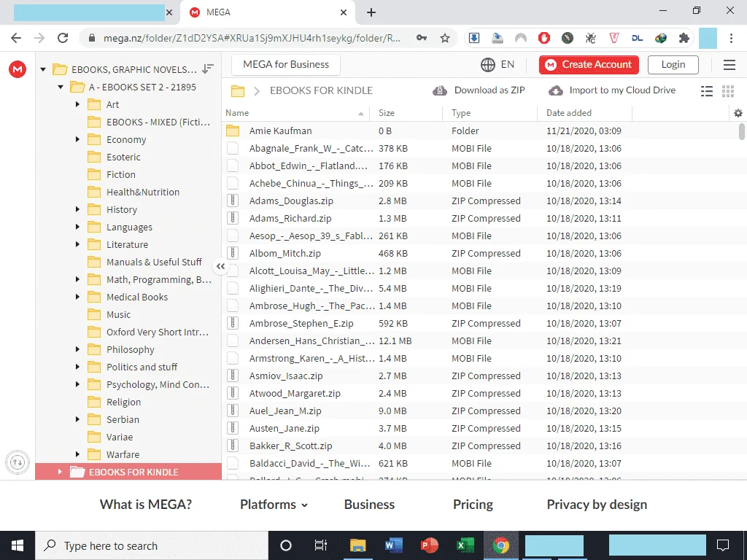Select Atwood_Margaret.zip file row

click(480, 393)
